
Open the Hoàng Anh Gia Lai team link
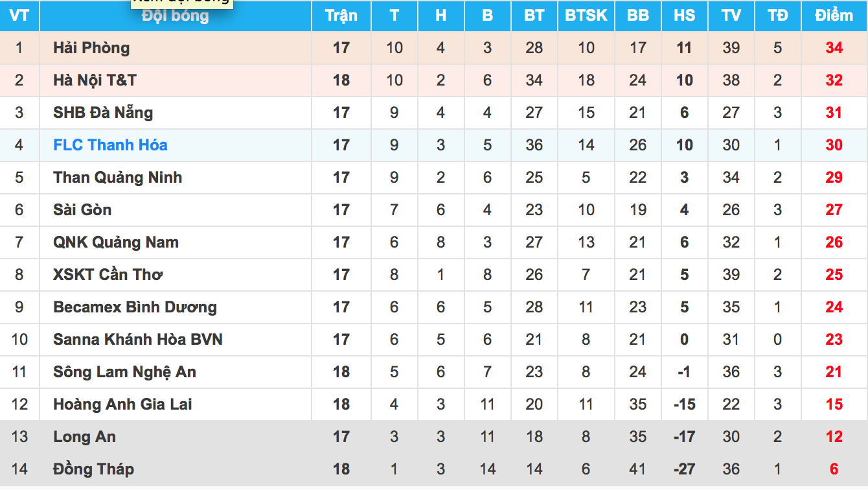tap(122, 404)
